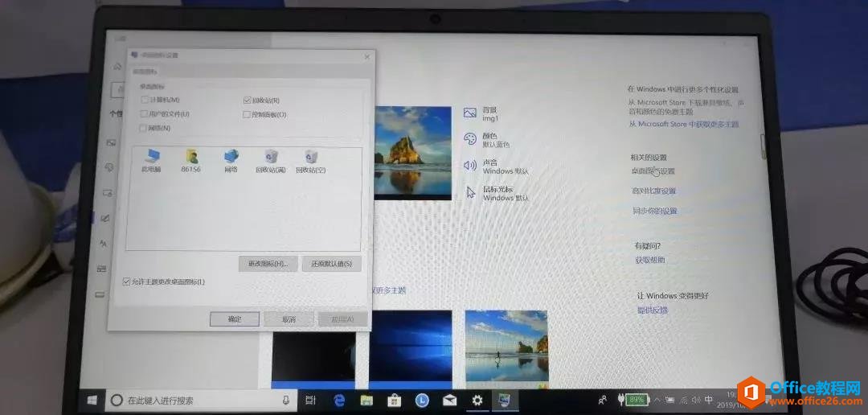Go to Settings home via house icon

click(x=117, y=67)
